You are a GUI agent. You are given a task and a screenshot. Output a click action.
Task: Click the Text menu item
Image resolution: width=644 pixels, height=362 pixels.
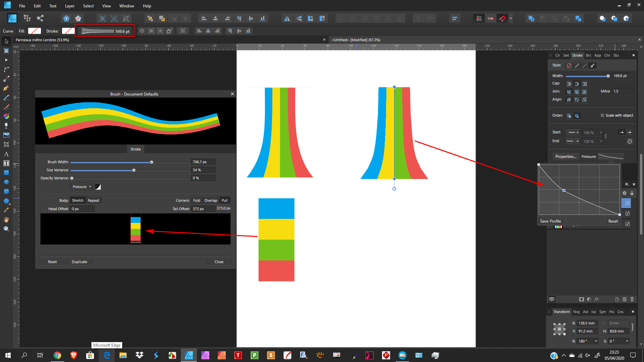pyautogui.click(x=52, y=6)
